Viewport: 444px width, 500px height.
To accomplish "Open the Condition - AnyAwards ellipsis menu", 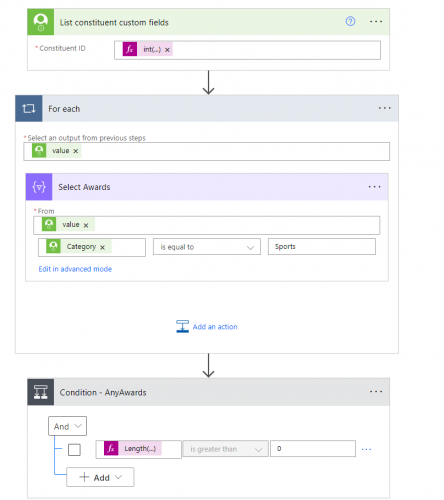I will coord(376,392).
